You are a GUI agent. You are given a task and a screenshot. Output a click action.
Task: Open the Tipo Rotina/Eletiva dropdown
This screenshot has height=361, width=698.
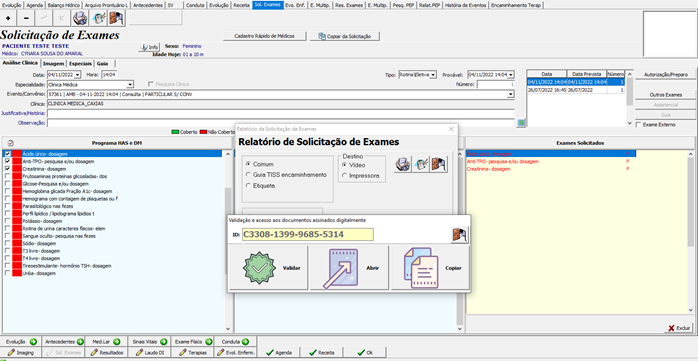coord(433,75)
